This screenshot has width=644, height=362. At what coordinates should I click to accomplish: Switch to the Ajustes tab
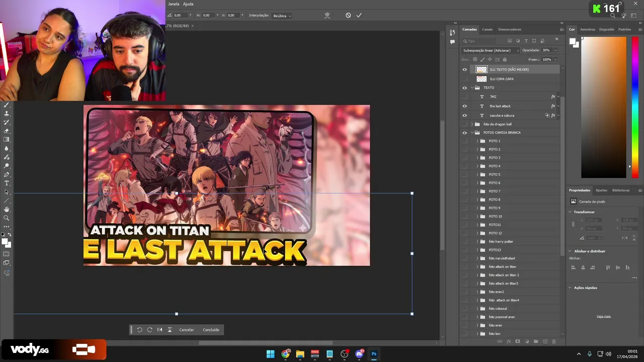pos(601,190)
